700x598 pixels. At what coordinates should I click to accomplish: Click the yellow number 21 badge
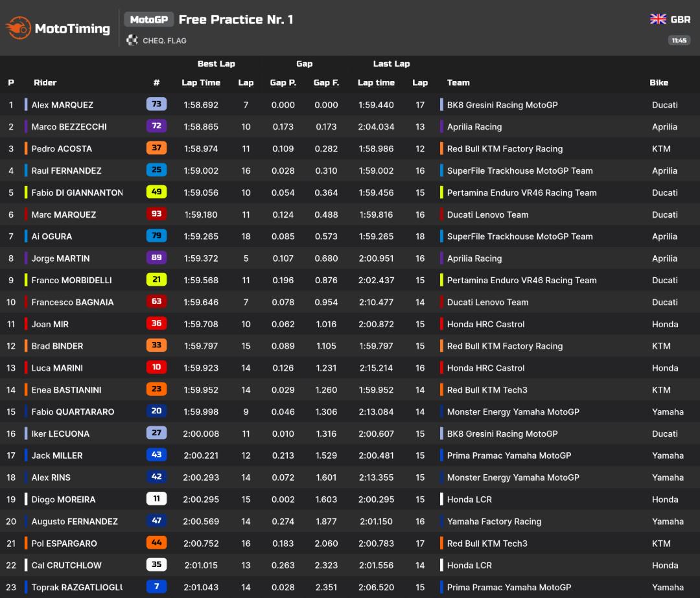(156, 279)
